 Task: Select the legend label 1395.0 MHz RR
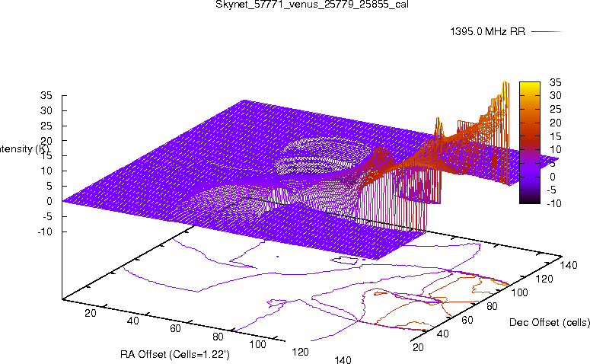[488, 32]
